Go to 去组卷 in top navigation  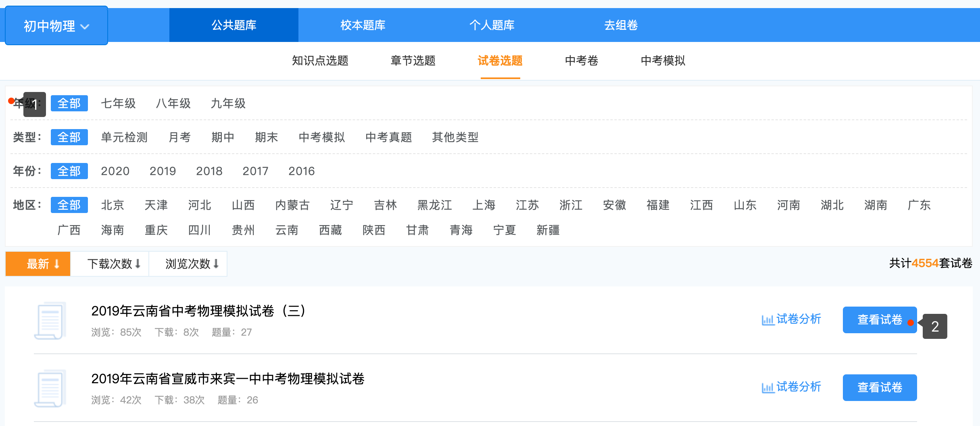pos(621,25)
